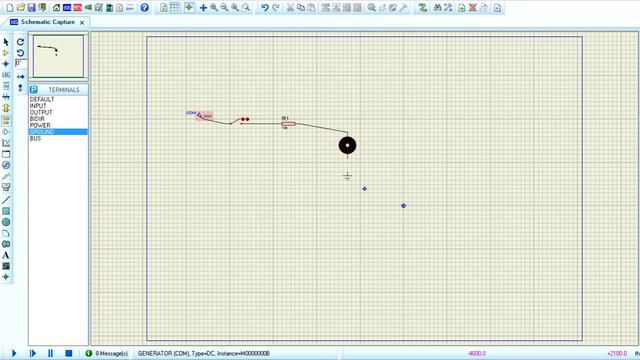Pause the simulation
The image size is (640, 360).
click(50, 353)
